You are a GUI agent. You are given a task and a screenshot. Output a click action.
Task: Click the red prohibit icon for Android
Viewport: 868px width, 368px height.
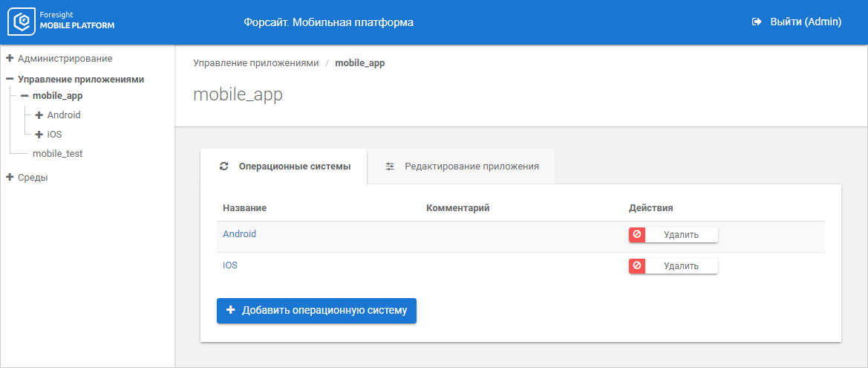[x=637, y=235]
